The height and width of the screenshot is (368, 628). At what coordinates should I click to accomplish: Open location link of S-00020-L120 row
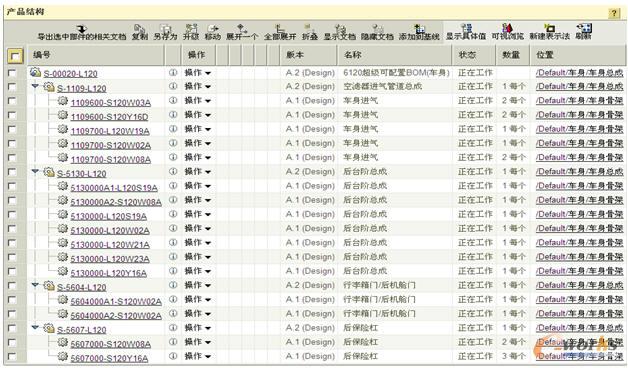[x=580, y=73]
